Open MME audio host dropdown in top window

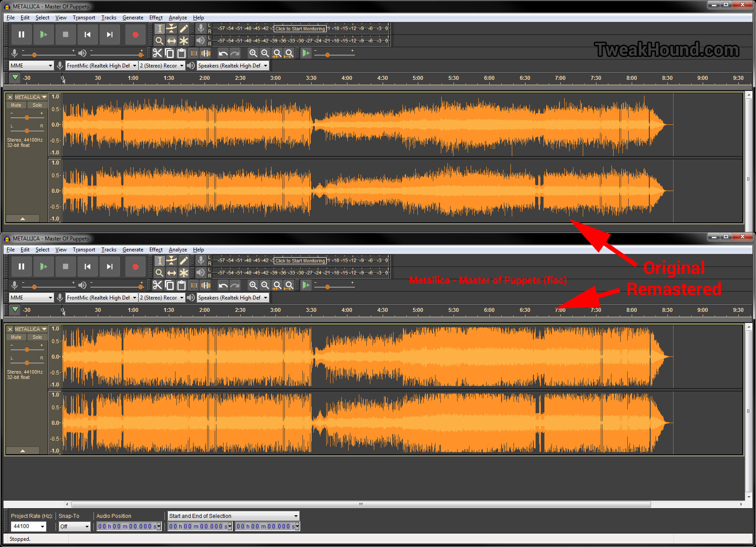(x=31, y=66)
